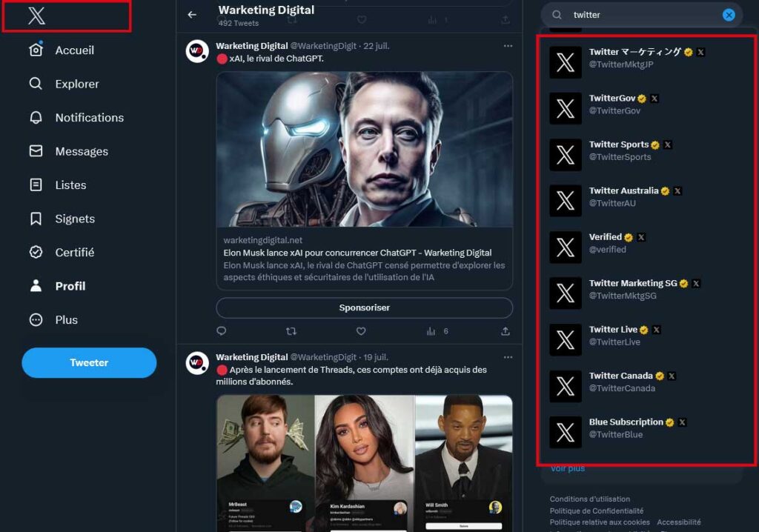Open Signets in the sidebar
The width and height of the screenshot is (759, 532).
tap(62, 219)
